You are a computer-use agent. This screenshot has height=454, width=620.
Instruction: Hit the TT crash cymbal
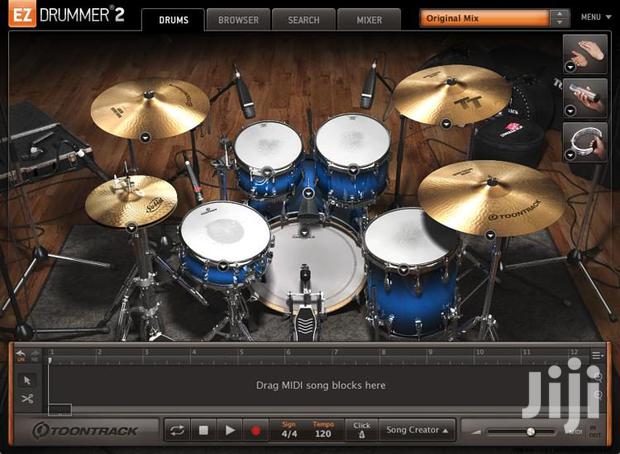pos(452,95)
